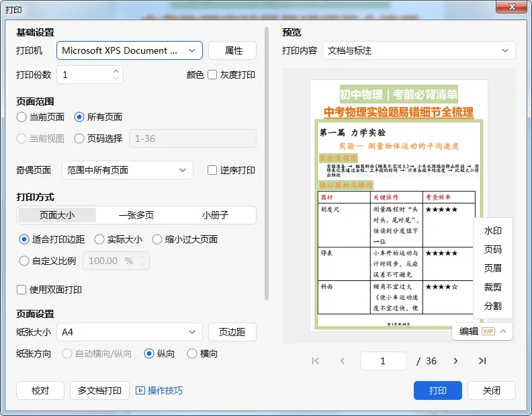532x416 pixels.
Task: Increase print copies with up arrow
Action: pos(116,71)
